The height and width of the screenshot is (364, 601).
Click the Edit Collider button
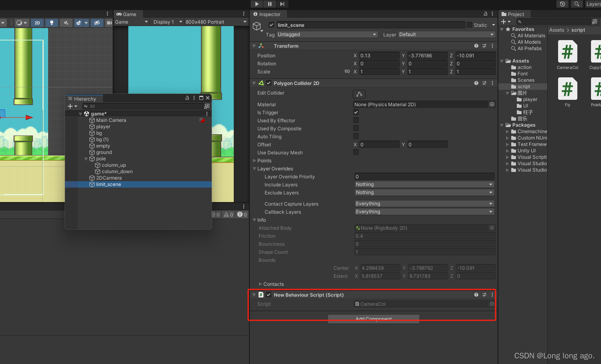[x=359, y=94]
